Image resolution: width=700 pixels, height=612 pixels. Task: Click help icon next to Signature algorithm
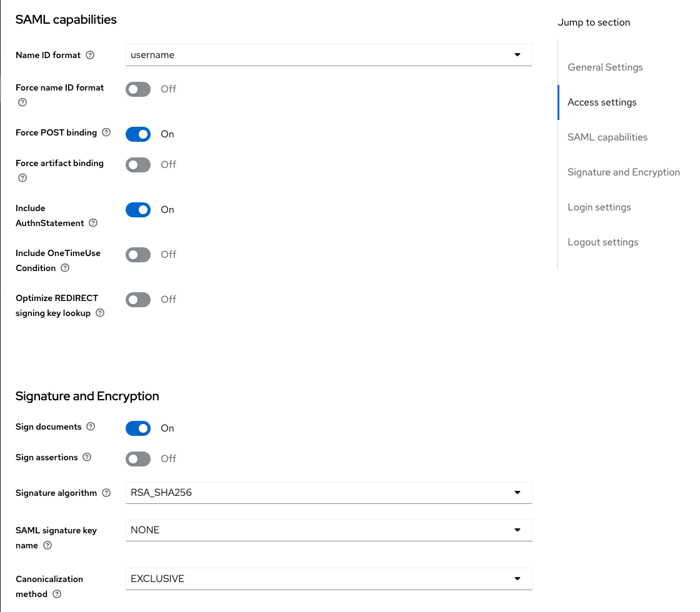[x=106, y=493]
